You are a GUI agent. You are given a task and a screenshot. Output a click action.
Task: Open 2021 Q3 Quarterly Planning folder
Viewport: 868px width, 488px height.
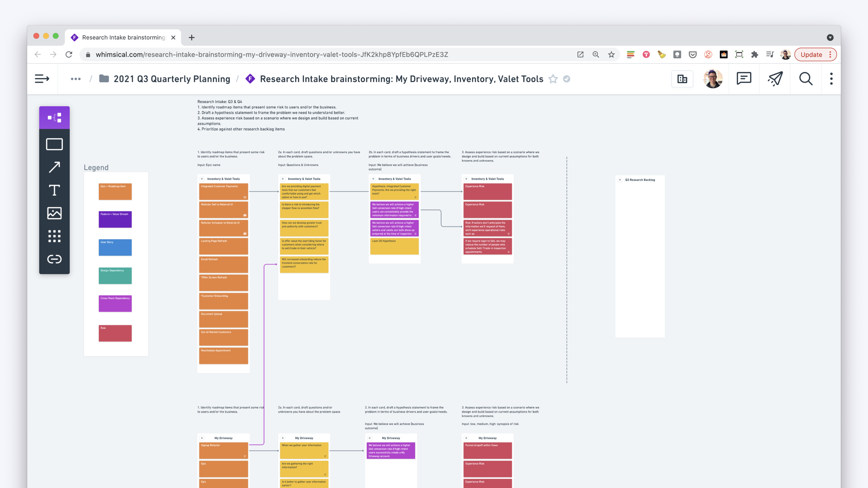[171, 79]
